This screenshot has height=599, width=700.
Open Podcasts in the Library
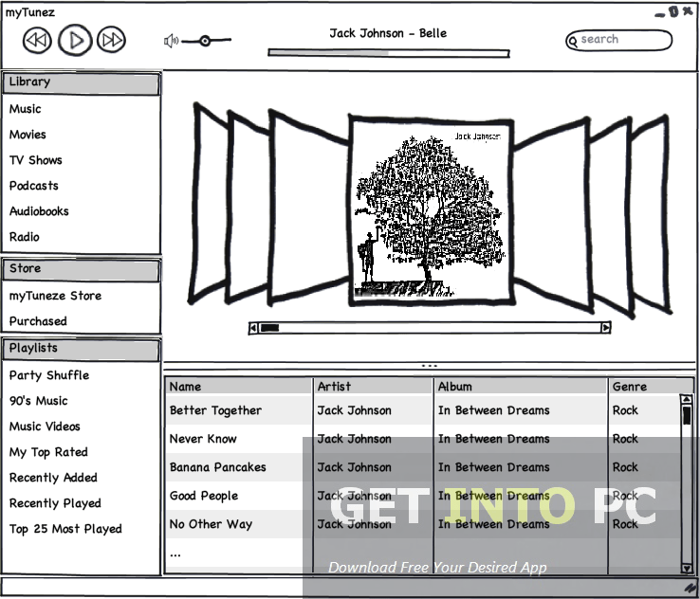[34, 186]
